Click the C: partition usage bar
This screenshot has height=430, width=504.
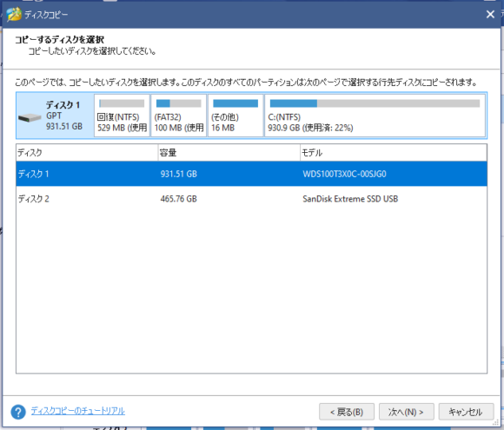[x=375, y=103]
